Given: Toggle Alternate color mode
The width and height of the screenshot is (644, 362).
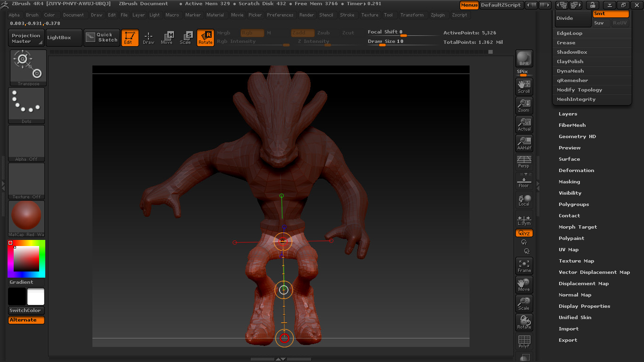Looking at the screenshot, I should (26, 320).
